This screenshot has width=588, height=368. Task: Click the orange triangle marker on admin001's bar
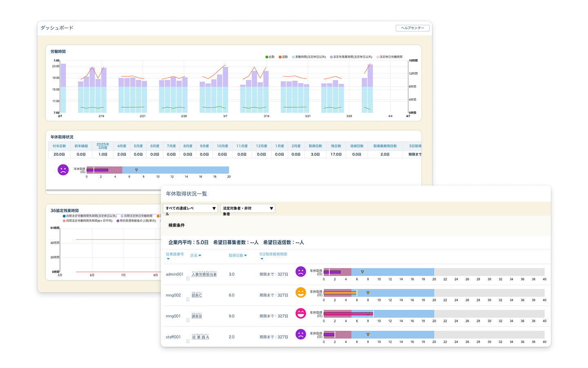(x=362, y=272)
